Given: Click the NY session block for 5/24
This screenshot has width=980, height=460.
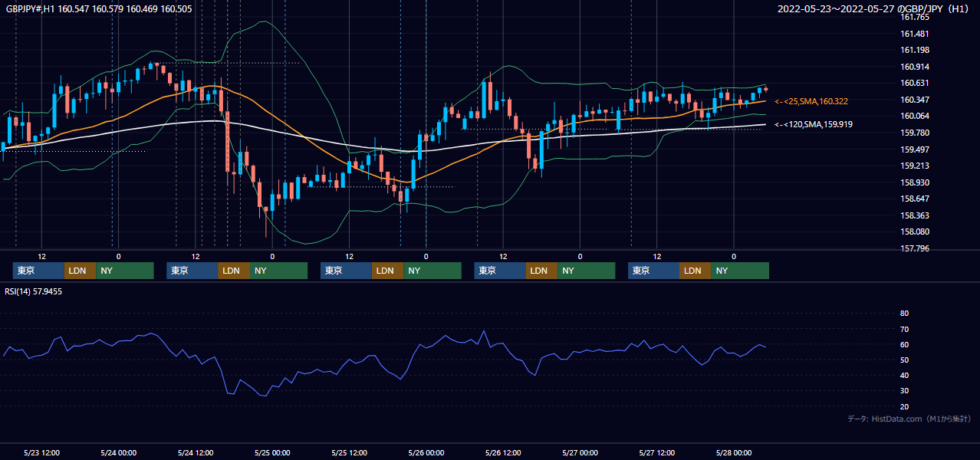Looking at the screenshot, I should (278, 271).
